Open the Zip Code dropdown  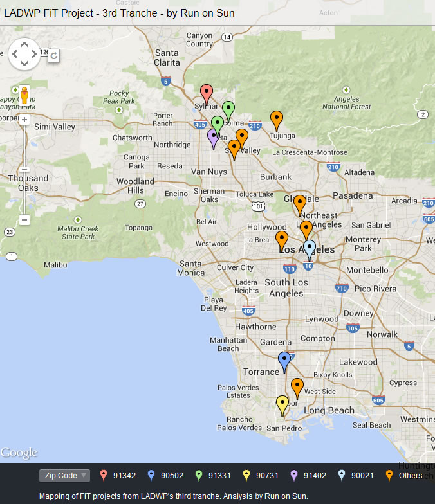[x=64, y=476]
